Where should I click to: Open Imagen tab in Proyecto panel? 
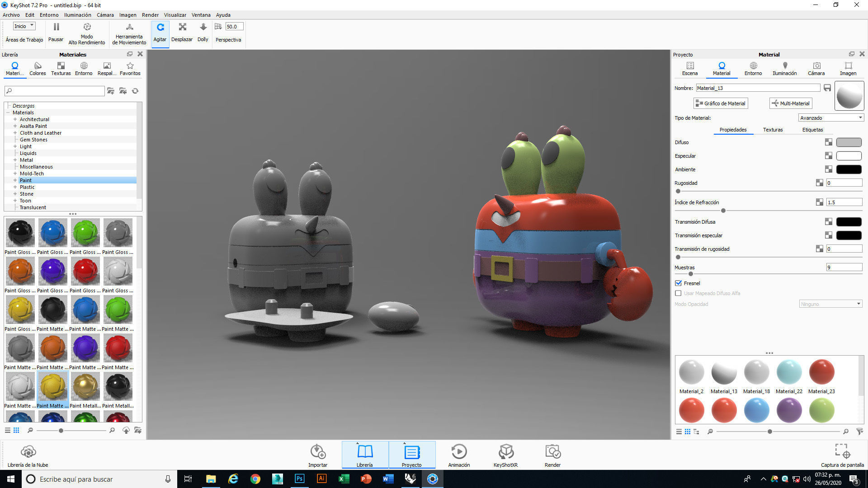(848, 69)
